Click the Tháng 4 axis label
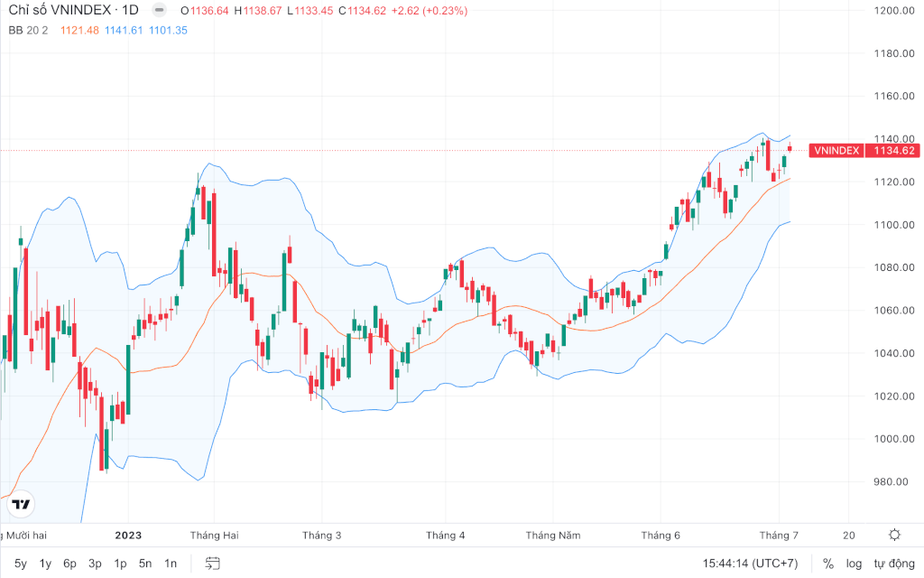The width and height of the screenshot is (924, 578). coord(446,536)
